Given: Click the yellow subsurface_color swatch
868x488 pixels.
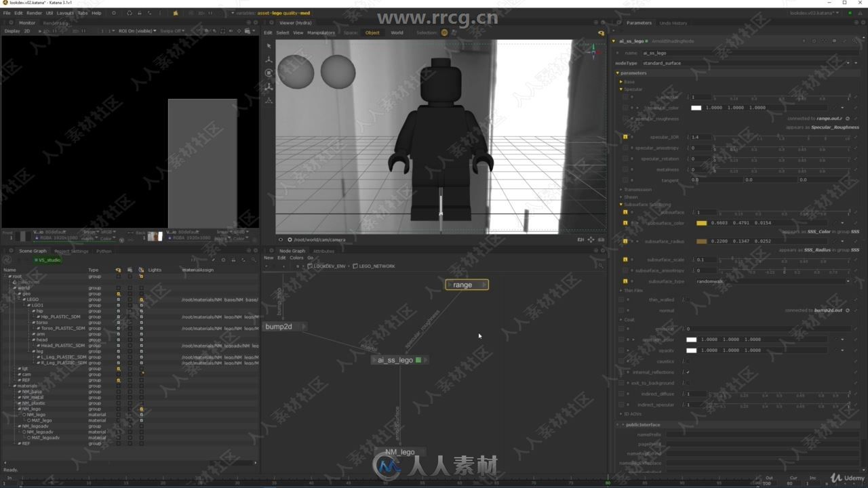Looking at the screenshot, I should click(x=701, y=223).
